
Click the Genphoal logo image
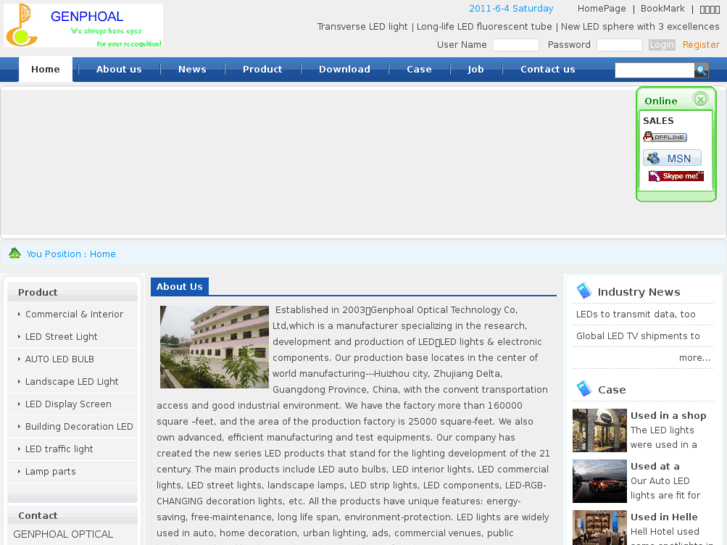pyautogui.click(x=83, y=26)
